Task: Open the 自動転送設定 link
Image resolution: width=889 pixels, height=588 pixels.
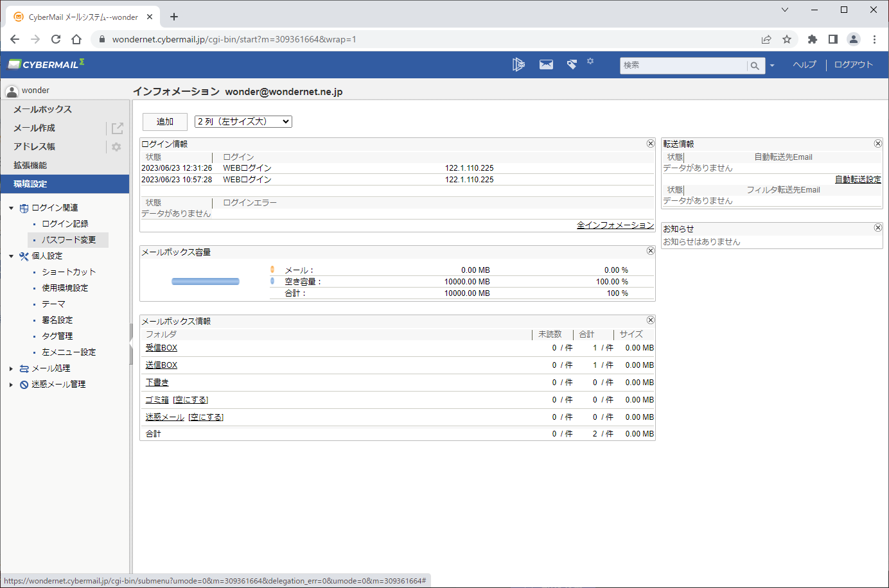Action: (858, 179)
